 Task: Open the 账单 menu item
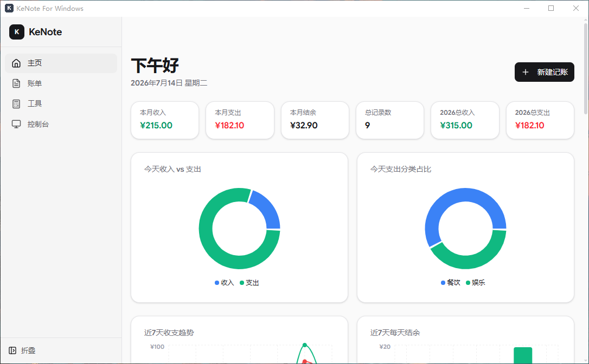(61, 83)
